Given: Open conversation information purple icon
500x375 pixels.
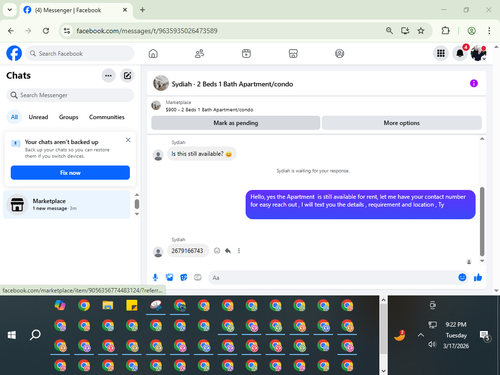Looking at the screenshot, I should [x=474, y=83].
